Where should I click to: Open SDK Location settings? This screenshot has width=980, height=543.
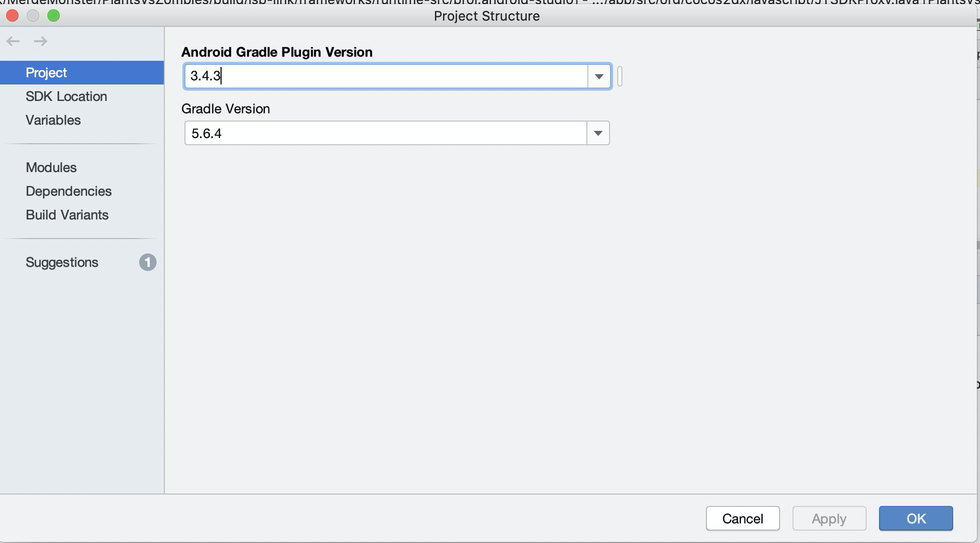(x=66, y=96)
